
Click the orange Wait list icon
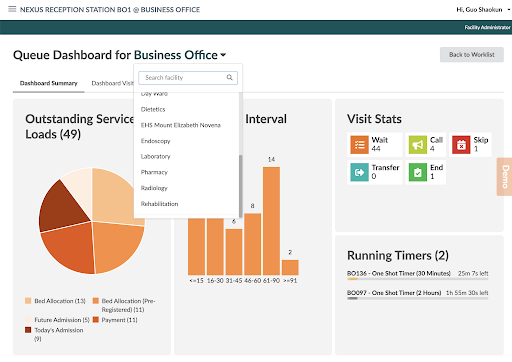pos(359,145)
